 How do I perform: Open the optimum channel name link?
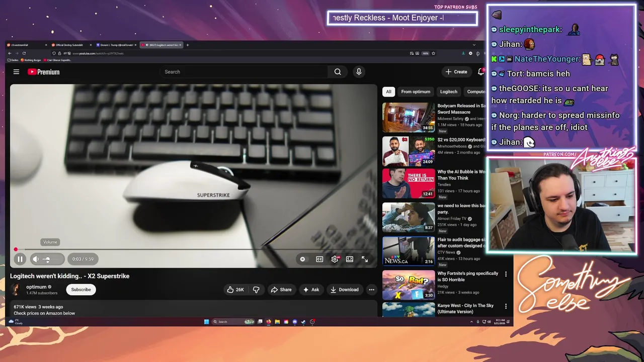(x=36, y=287)
